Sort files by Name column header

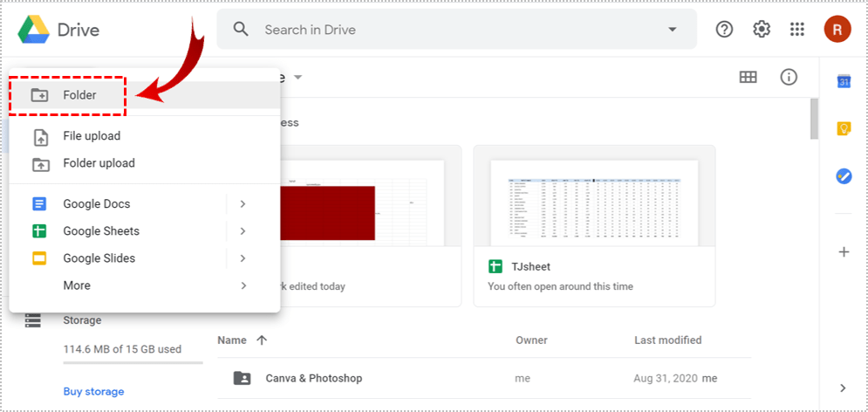(x=232, y=340)
